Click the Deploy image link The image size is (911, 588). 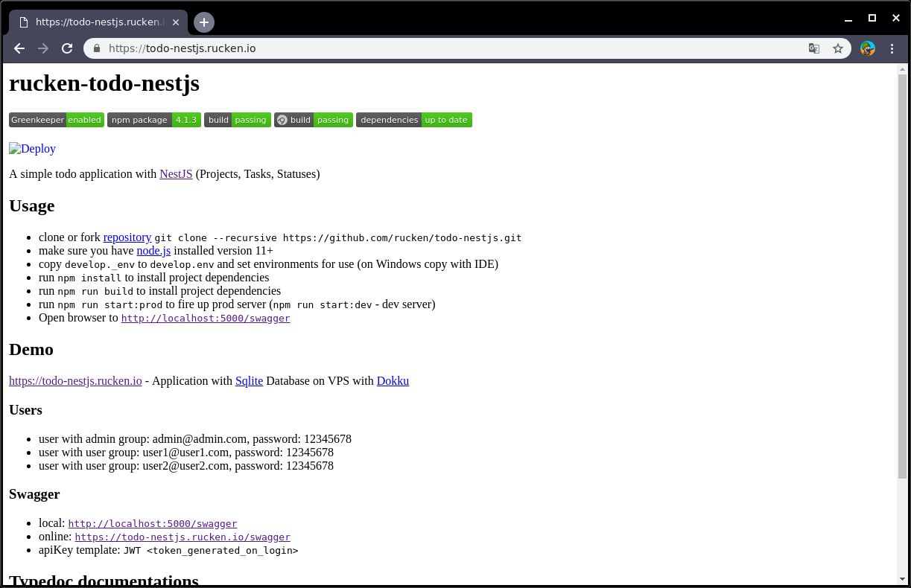[x=32, y=148]
